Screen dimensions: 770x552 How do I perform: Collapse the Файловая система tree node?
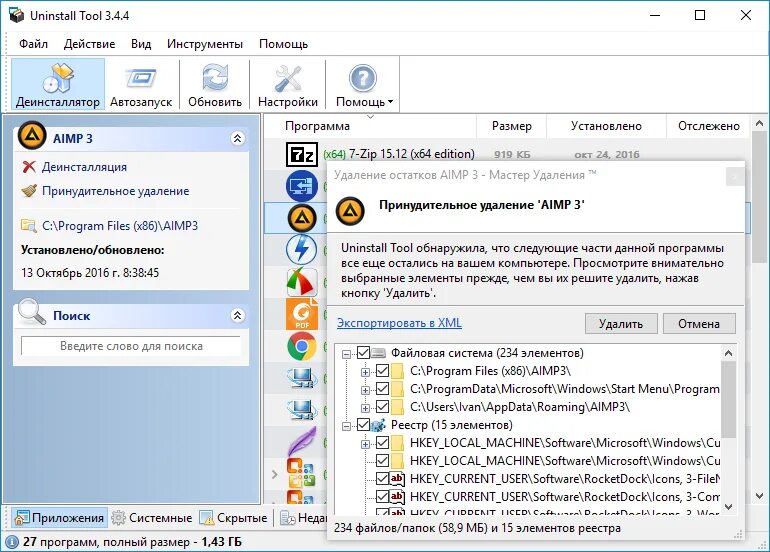click(347, 354)
